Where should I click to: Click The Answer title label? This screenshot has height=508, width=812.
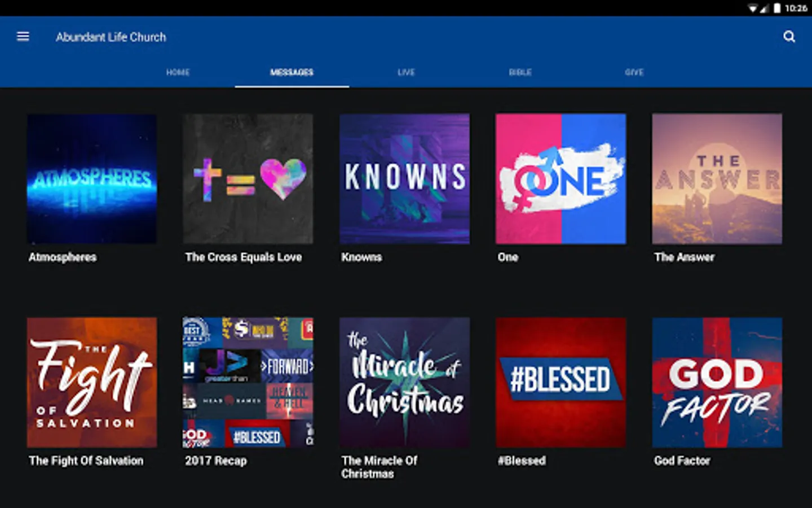(x=684, y=257)
